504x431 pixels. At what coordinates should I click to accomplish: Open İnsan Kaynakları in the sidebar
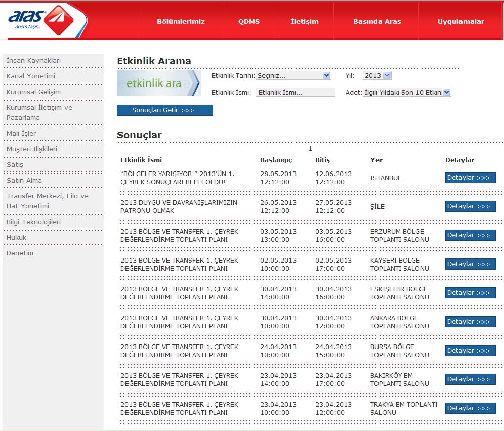coord(34,61)
